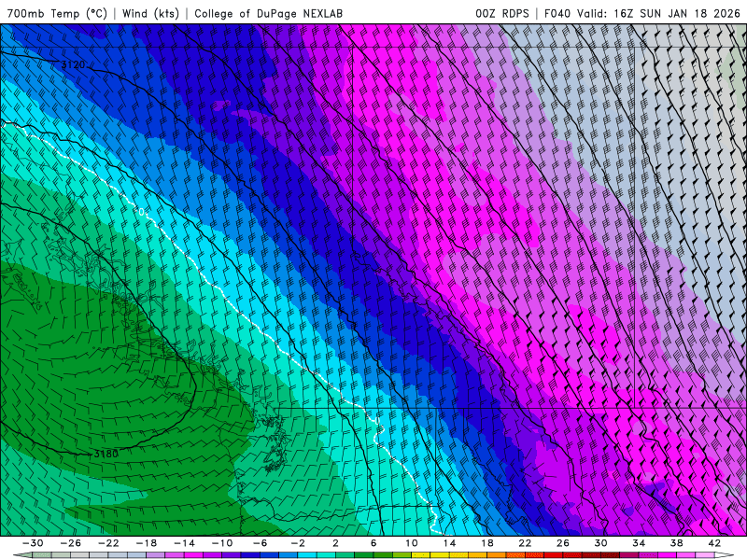This screenshot has height=560, width=747.
Task: Click the -14 color scale label
Action: click(x=184, y=543)
